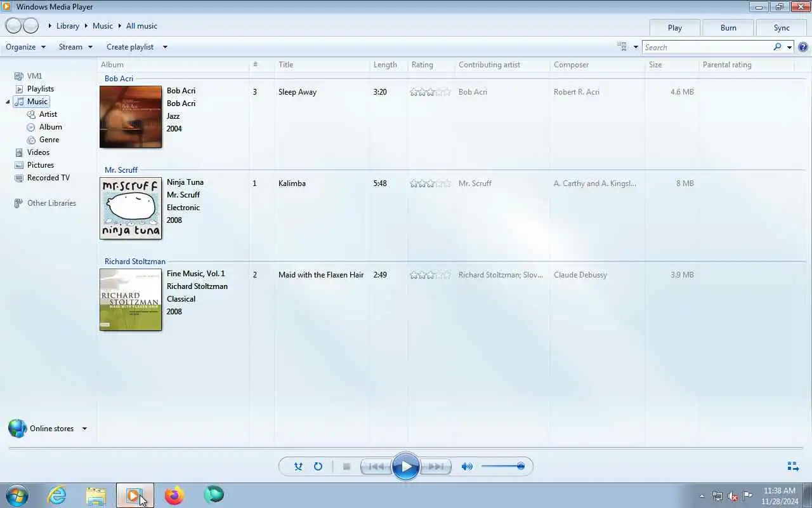
Task: Sort by Contributing artist column
Action: (502, 65)
